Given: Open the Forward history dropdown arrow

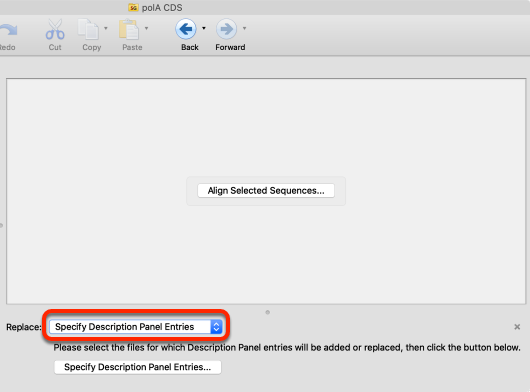Looking at the screenshot, I should pyautogui.click(x=244, y=28).
